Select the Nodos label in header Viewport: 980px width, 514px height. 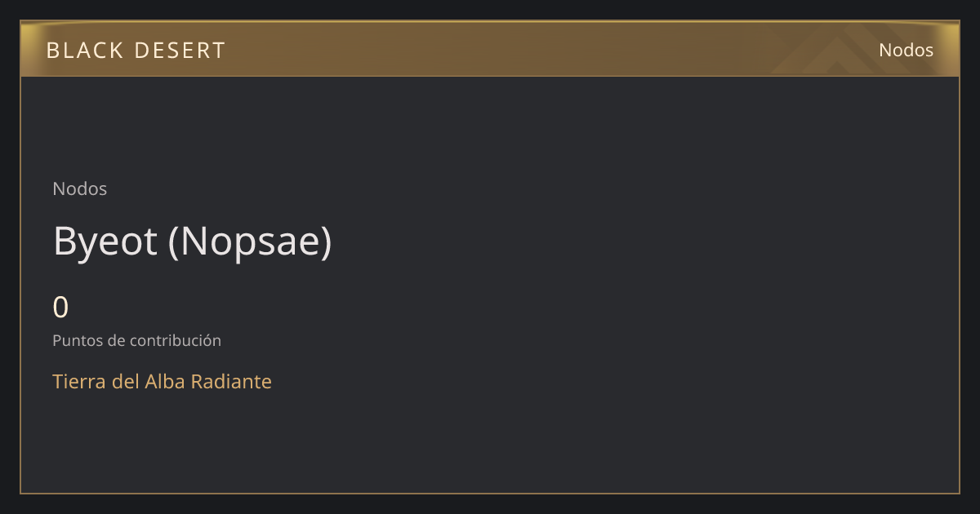(x=906, y=50)
